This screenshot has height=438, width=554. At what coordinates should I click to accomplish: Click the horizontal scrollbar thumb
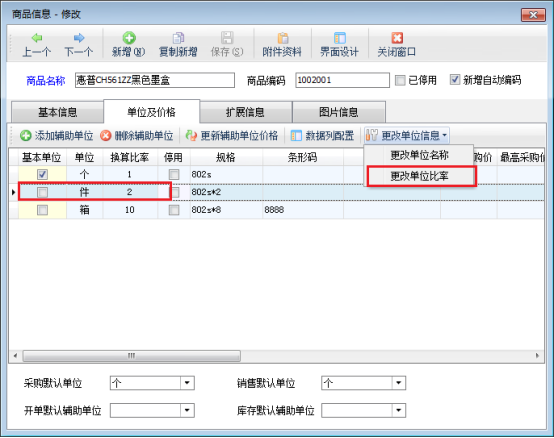(x=131, y=356)
